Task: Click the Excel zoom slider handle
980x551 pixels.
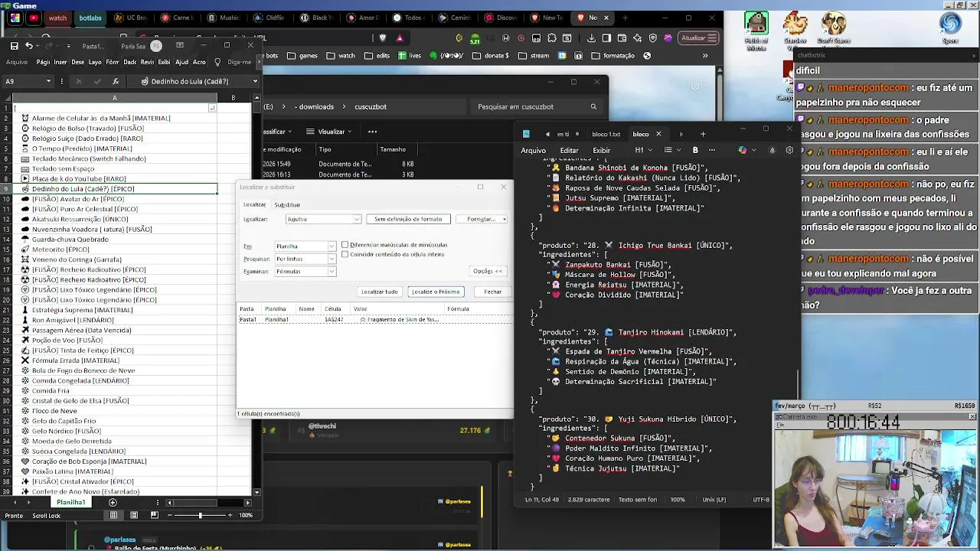Action: (200, 515)
